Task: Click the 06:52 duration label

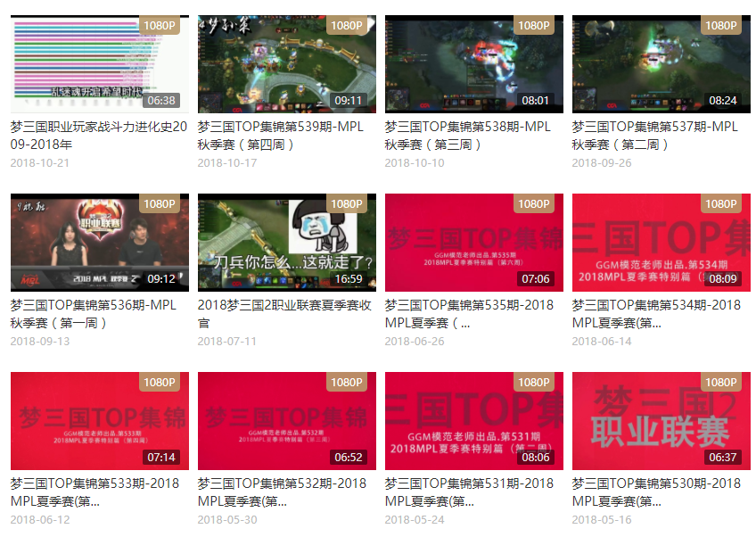Action: (349, 457)
